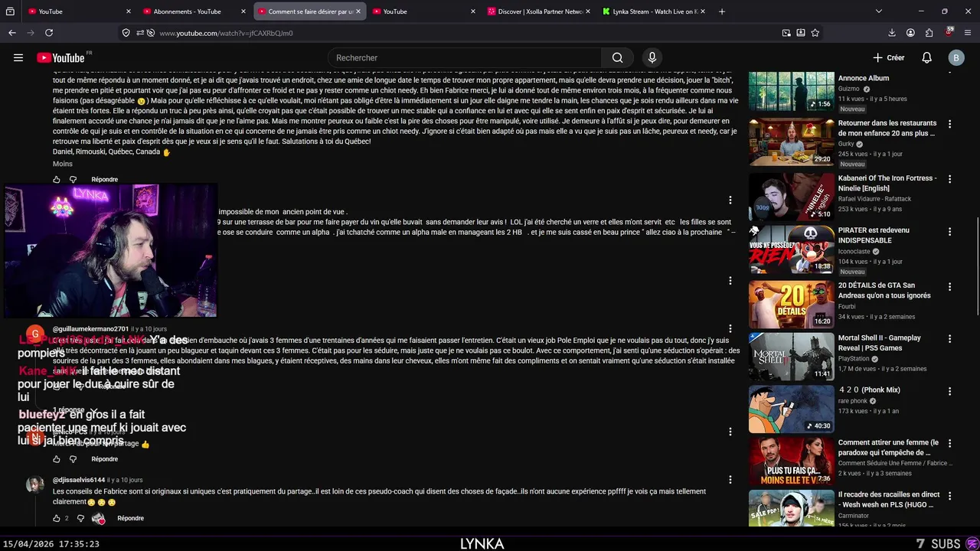
Task: Open options for PIRATER est redevenu video
Action: point(950,230)
